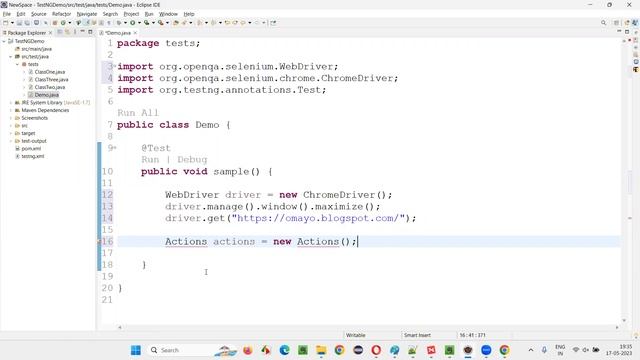
Task: Click Link with Editor icon
Action: point(67,32)
